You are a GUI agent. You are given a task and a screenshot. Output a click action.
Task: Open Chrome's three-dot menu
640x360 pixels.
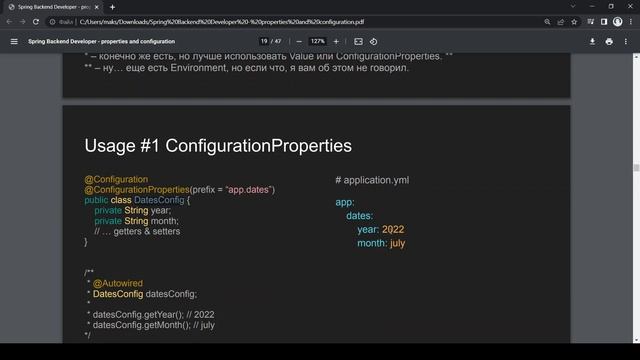click(x=631, y=22)
